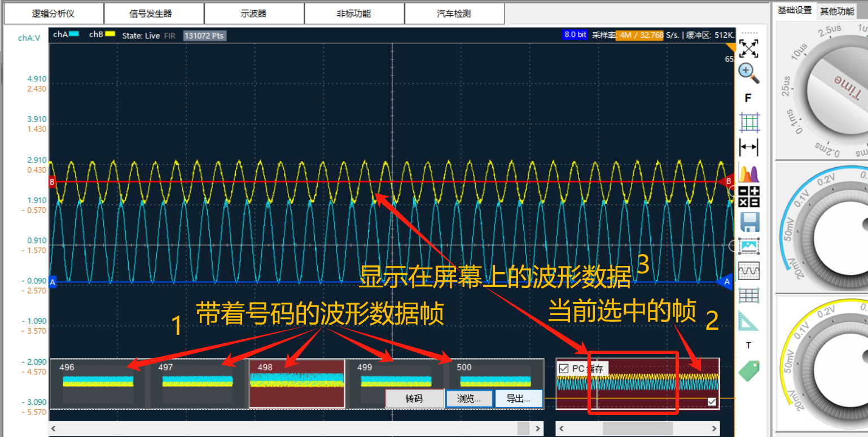Toggle the green grid display icon
868x437 pixels.
pos(749,123)
